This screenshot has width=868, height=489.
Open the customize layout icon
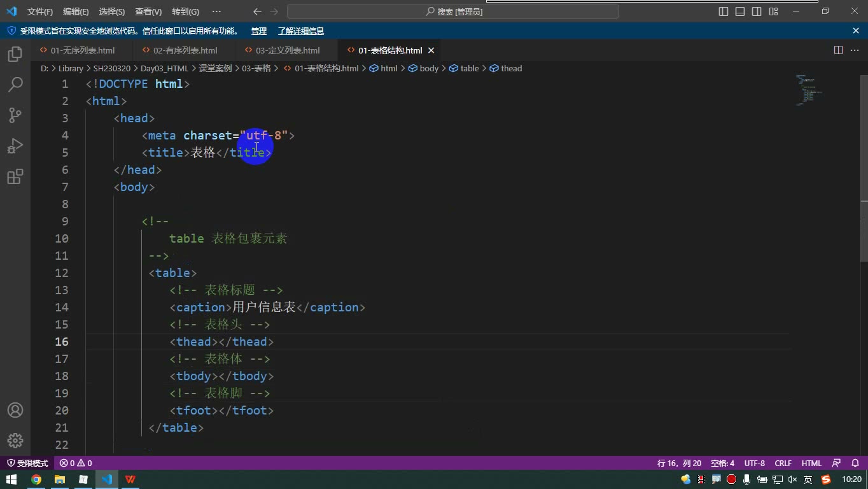point(774,11)
